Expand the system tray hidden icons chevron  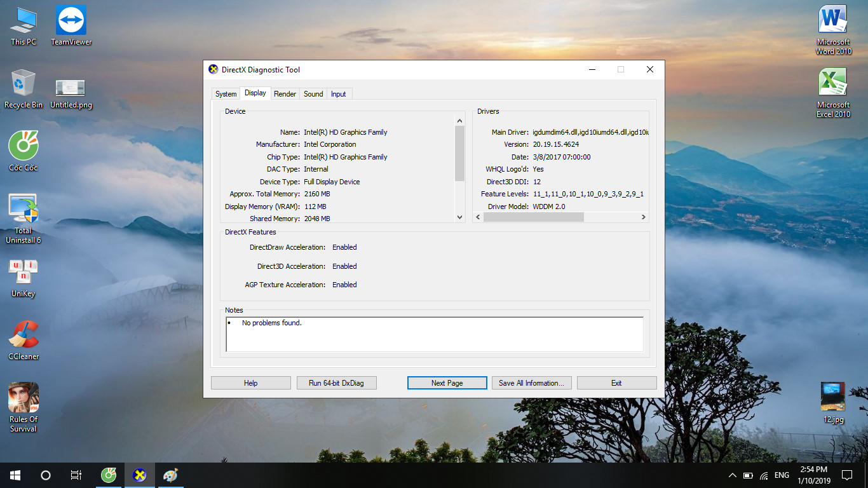click(x=732, y=475)
